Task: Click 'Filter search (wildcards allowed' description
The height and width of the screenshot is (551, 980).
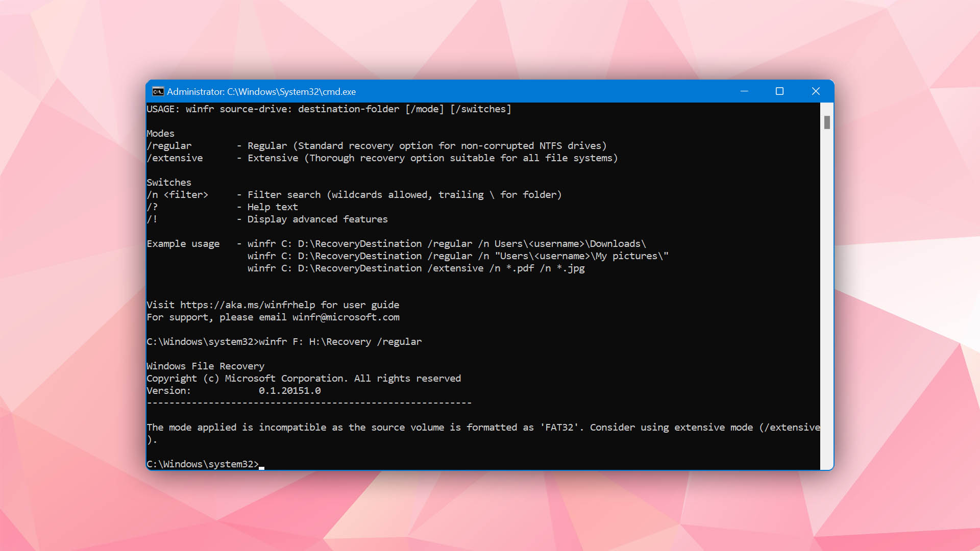Action: pyautogui.click(x=404, y=195)
